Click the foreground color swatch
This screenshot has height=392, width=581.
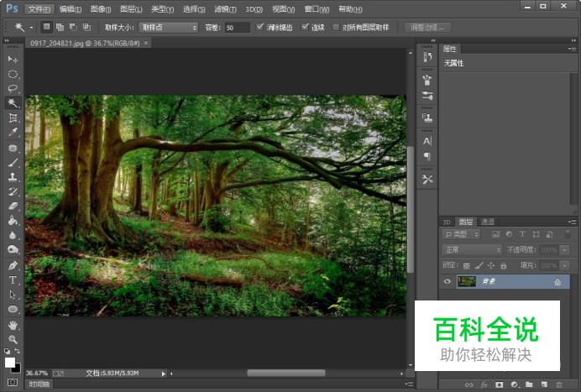(x=10, y=362)
